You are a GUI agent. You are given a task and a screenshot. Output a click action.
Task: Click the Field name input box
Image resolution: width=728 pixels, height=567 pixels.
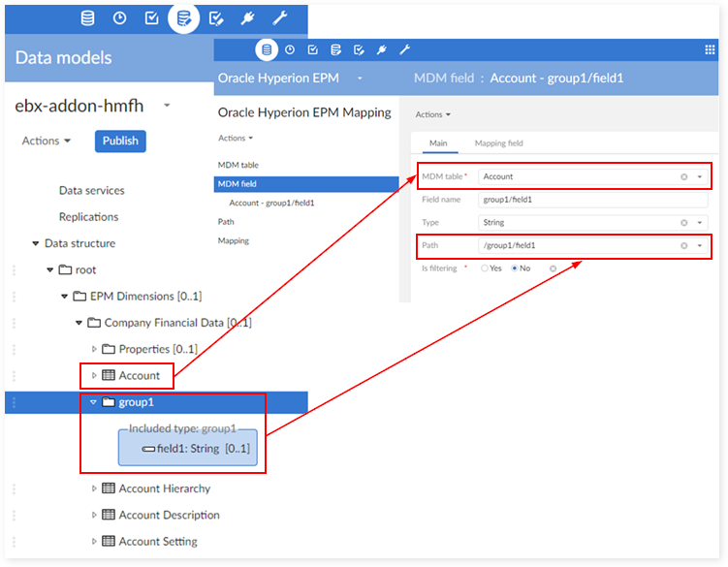(593, 200)
